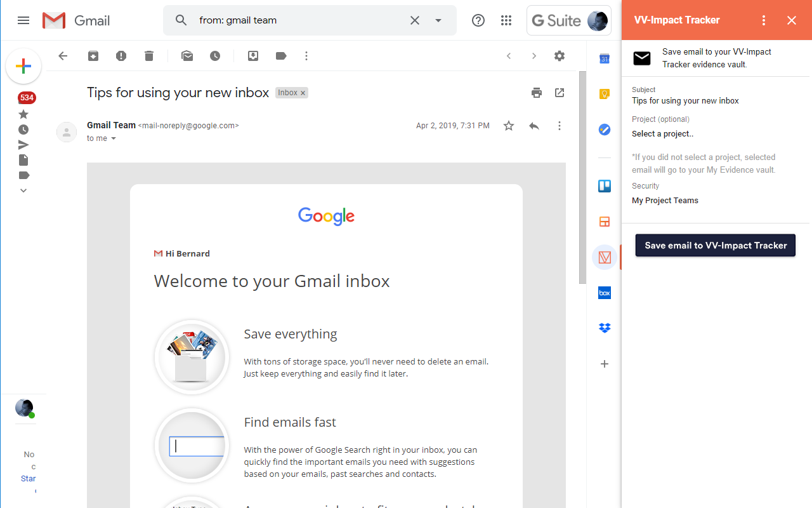Star the Gmail Team message

[509, 126]
